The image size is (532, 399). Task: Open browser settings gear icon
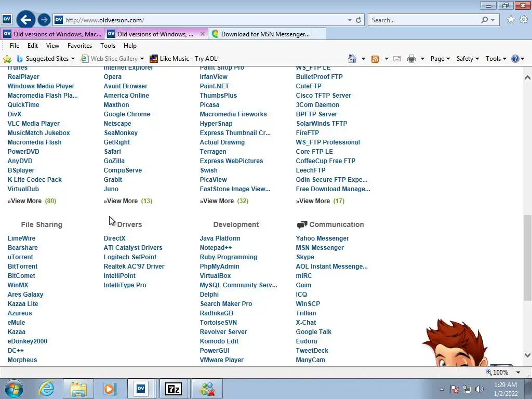524,20
